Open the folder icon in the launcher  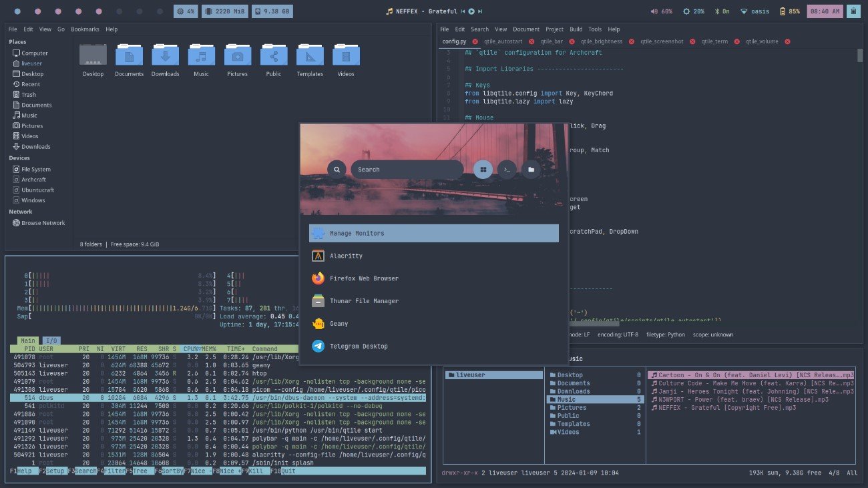coord(530,169)
